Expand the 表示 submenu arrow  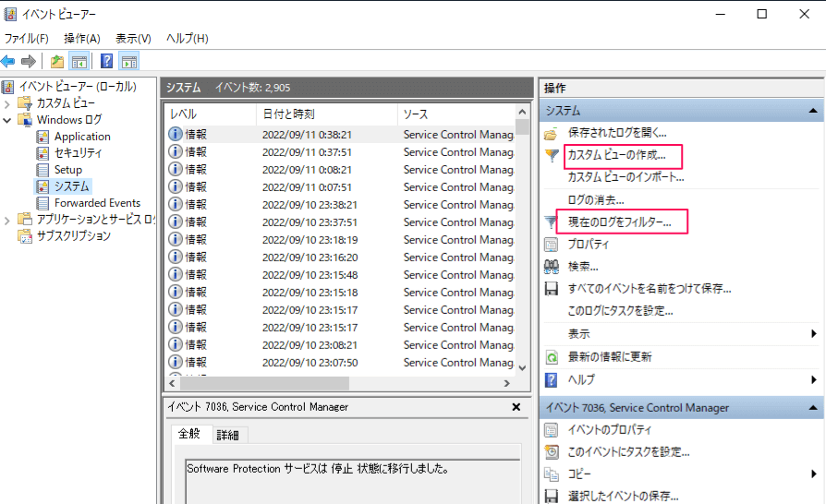point(814,334)
